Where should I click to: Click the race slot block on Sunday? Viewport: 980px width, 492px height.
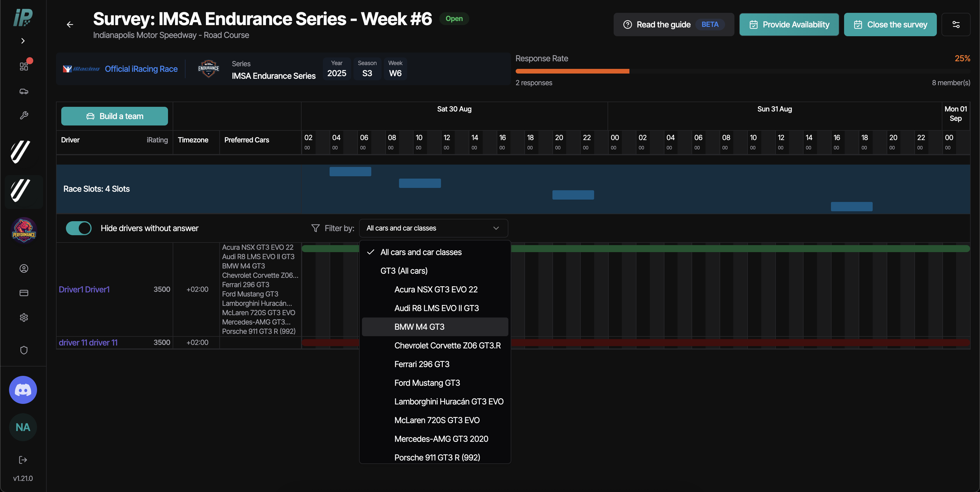(851, 206)
